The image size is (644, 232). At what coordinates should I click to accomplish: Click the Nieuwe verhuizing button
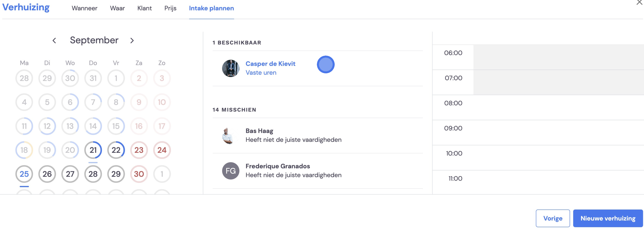pos(608,218)
